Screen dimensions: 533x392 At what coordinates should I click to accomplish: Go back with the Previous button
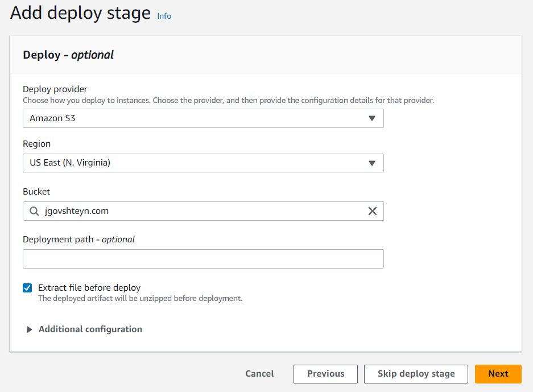point(325,374)
